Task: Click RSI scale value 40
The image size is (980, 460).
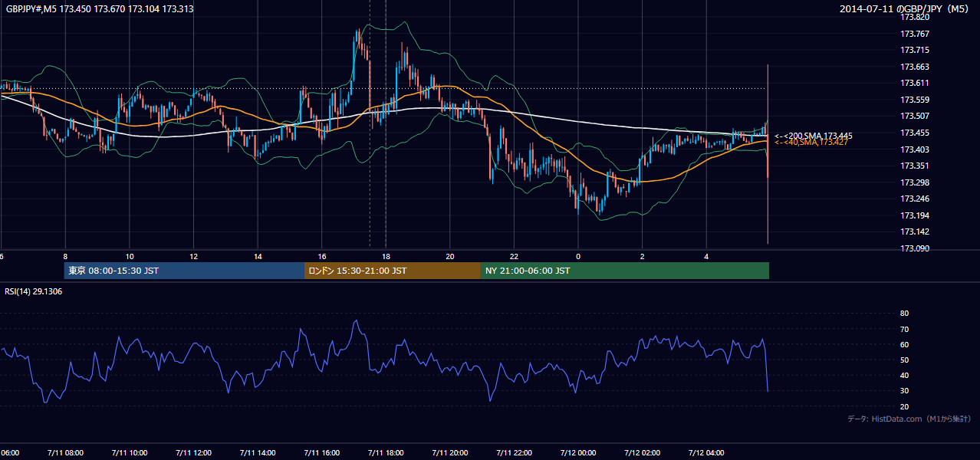Action: pyautogui.click(x=904, y=375)
